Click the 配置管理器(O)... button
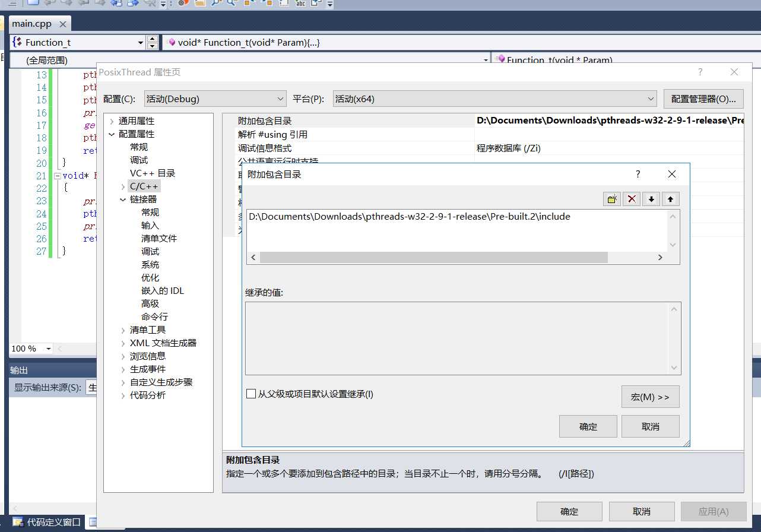Viewport: 761px width, 532px height. click(703, 99)
